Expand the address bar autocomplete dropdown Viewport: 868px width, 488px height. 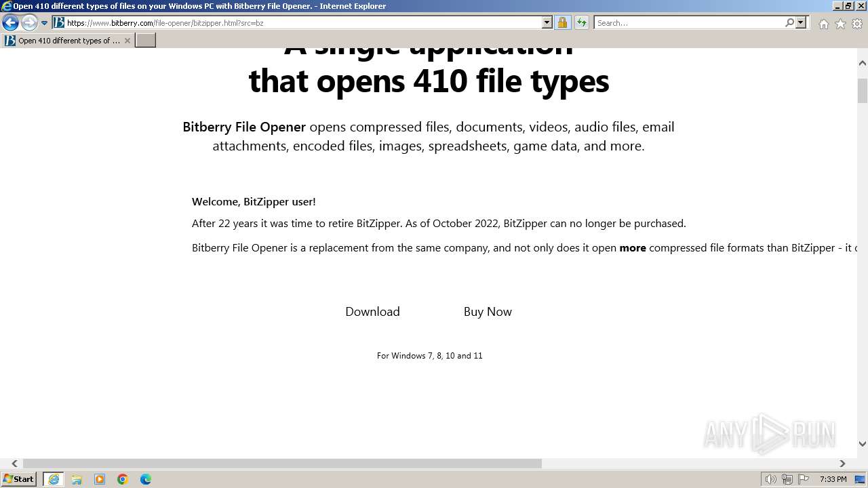(547, 22)
